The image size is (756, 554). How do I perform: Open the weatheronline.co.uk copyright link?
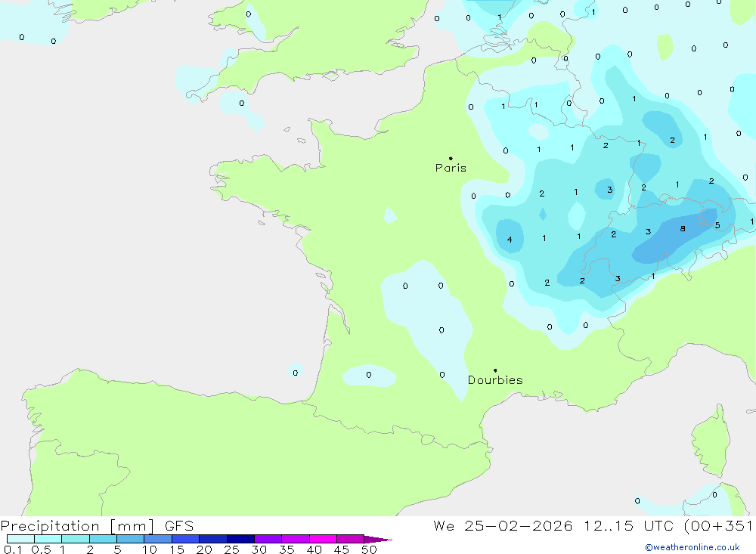pyautogui.click(x=692, y=547)
